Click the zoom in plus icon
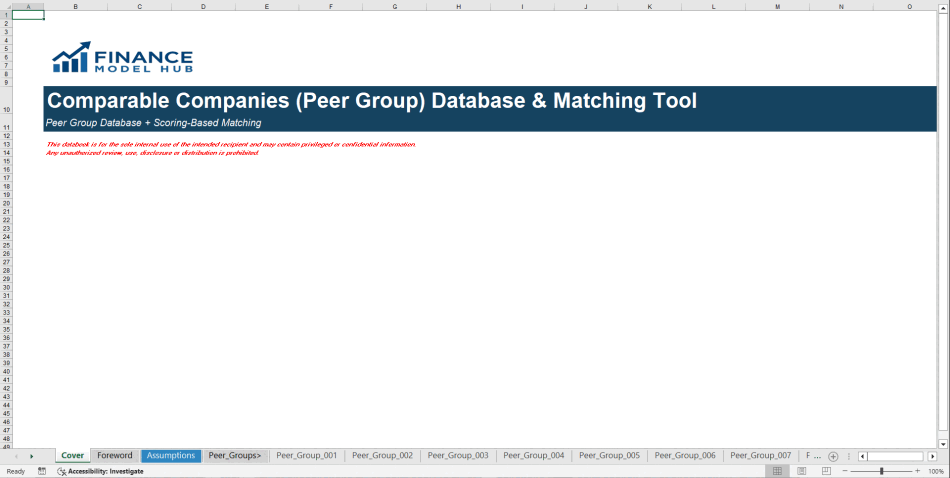 click(x=917, y=471)
